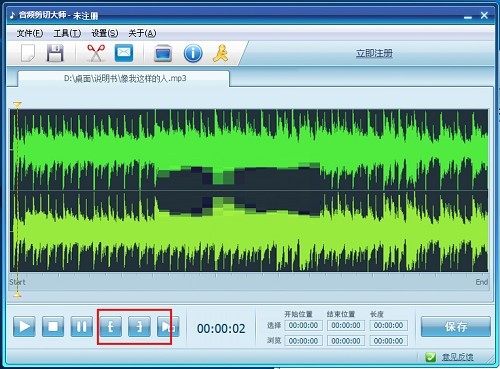Click the yellow running figure icon
Viewport: 500px width, 369px height.
click(x=221, y=53)
